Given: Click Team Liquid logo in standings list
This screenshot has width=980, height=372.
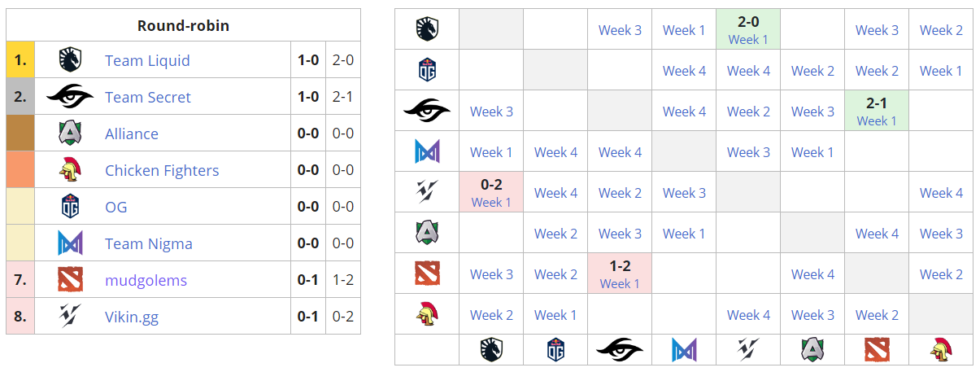Looking at the screenshot, I should pos(71,60).
